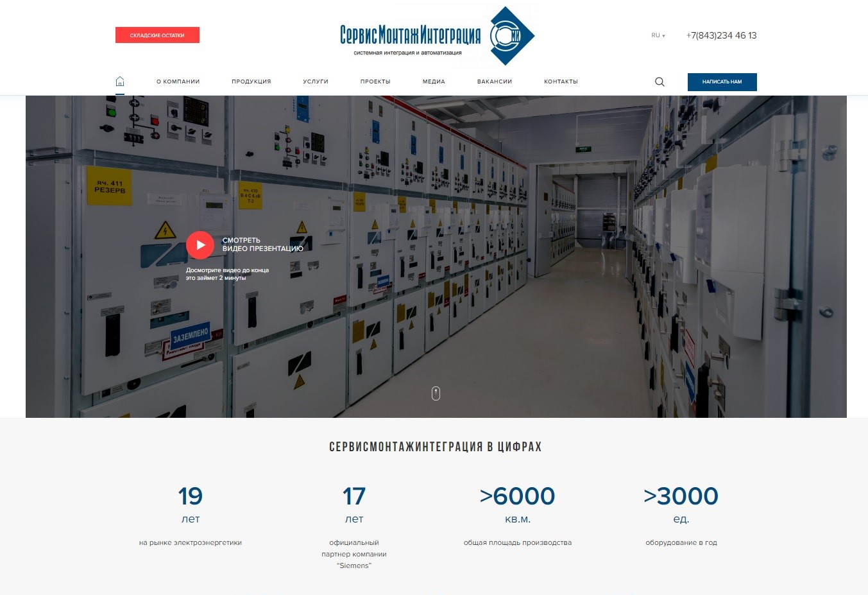The width and height of the screenshot is (868, 595).
Task: Go to the ВАКАНСИИ page
Action: point(495,82)
